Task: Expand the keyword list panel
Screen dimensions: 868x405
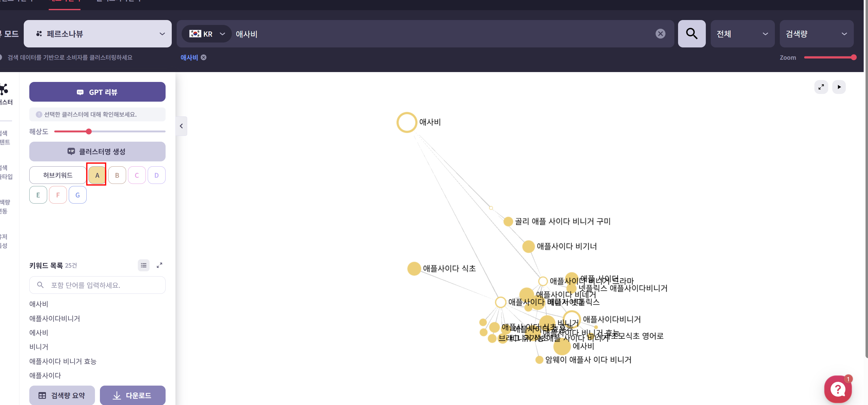Action: tap(159, 265)
